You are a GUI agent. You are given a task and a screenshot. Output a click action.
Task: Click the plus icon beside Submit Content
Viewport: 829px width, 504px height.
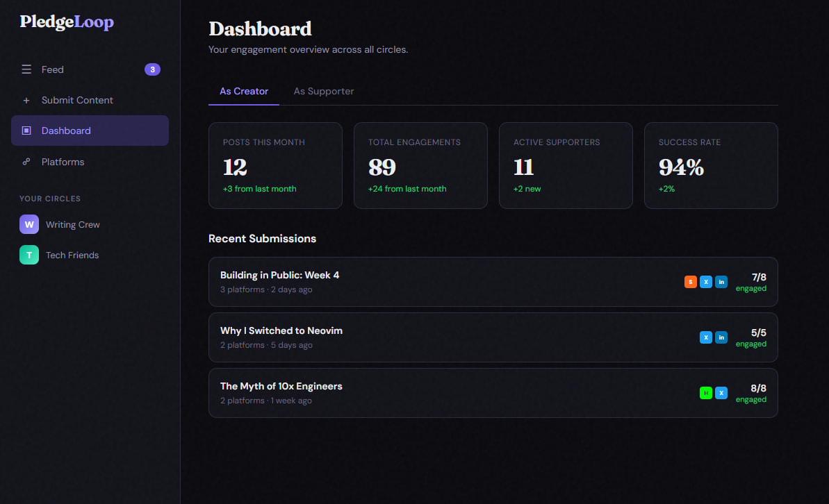pyautogui.click(x=26, y=100)
